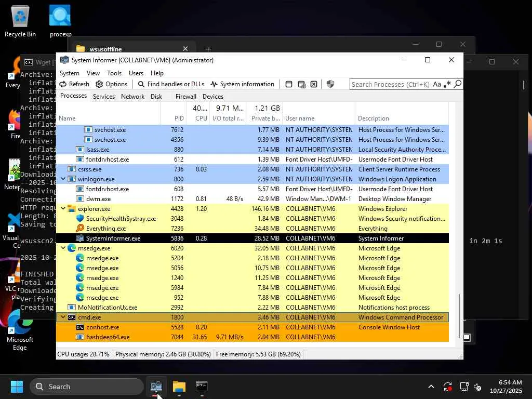The image size is (532, 399).
Task: Switch to the Network tab
Action: (x=132, y=96)
